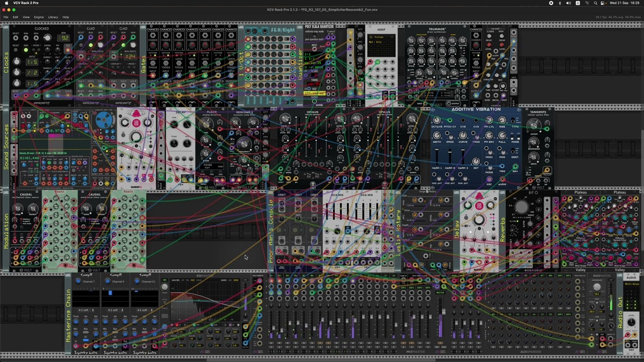644x362 pixels.
Task: Open the View menu
Action: point(26,17)
